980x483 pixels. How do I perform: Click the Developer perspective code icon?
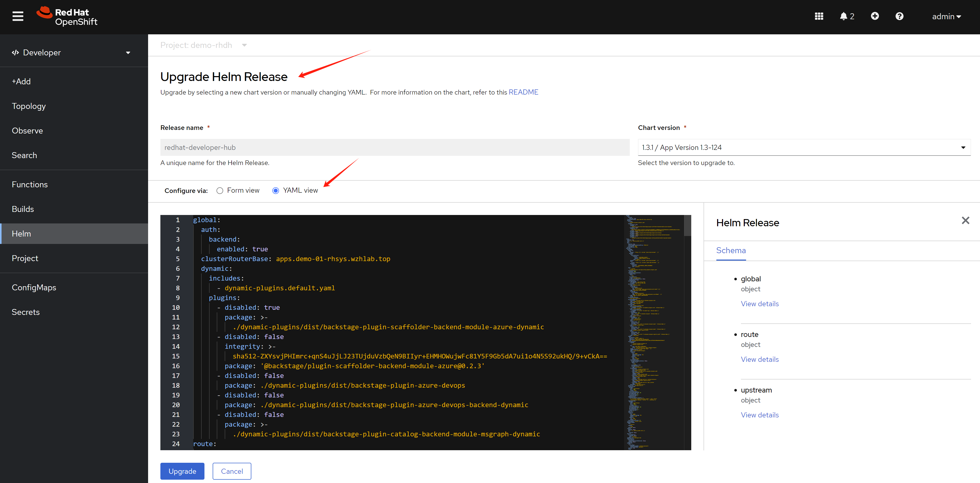[x=15, y=53]
